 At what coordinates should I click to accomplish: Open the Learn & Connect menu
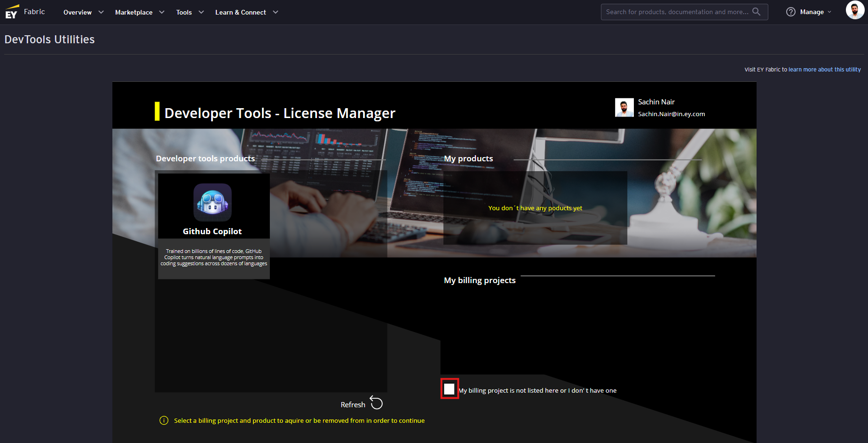pos(246,12)
